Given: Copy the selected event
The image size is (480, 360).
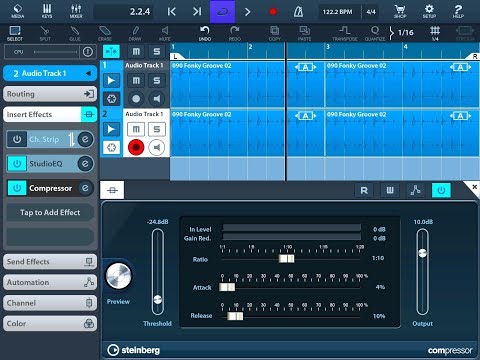Looking at the screenshot, I should tap(275, 33).
